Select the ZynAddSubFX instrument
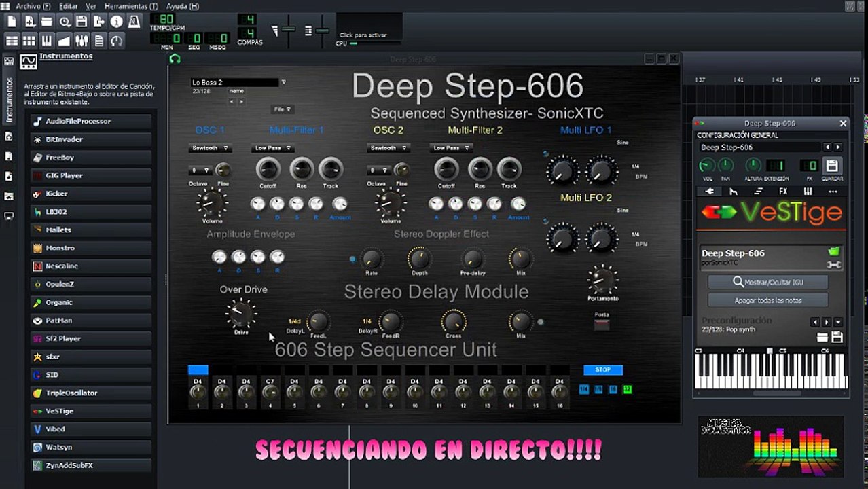 [91, 465]
